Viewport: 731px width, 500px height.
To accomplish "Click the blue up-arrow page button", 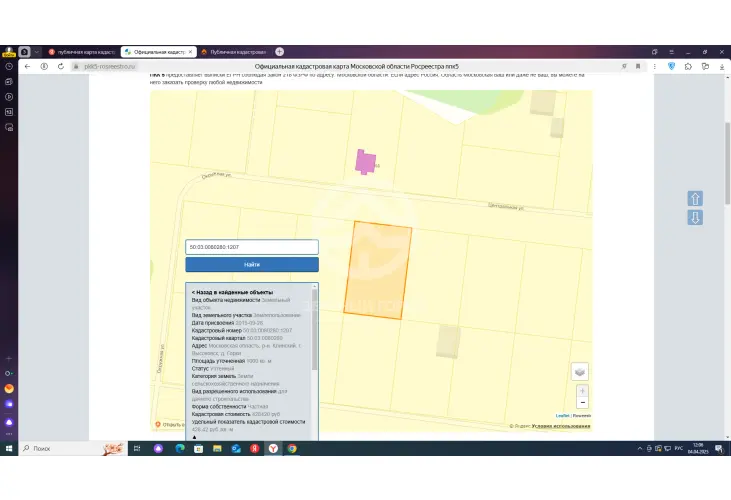I will tap(695, 199).
